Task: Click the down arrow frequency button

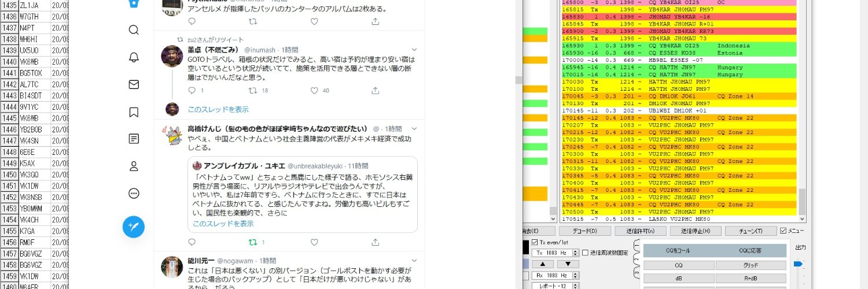Action: click(x=568, y=264)
